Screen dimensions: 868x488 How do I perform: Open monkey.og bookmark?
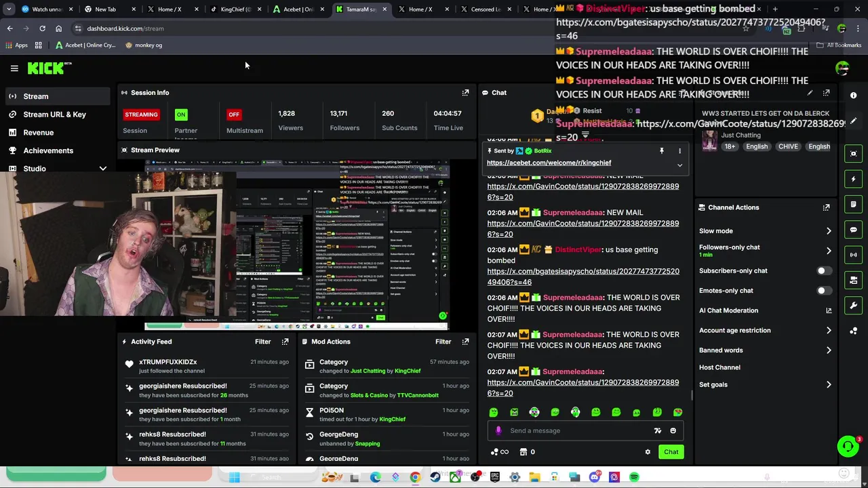click(143, 45)
